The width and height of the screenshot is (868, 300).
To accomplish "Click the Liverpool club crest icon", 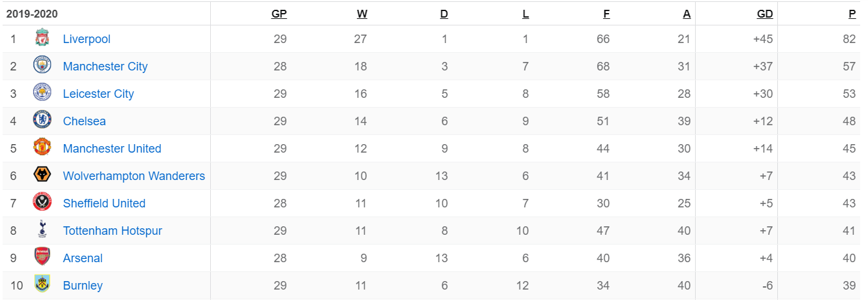I will point(42,38).
